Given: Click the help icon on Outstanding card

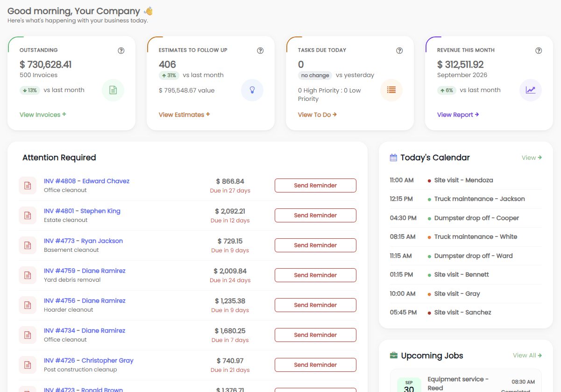Looking at the screenshot, I should (121, 50).
